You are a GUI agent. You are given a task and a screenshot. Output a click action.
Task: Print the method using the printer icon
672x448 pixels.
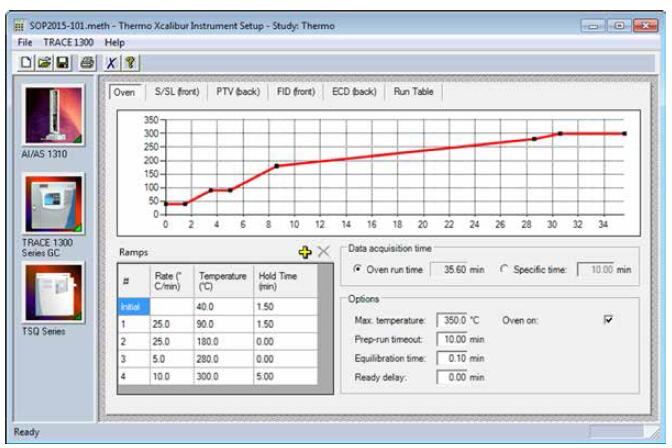[x=88, y=62]
